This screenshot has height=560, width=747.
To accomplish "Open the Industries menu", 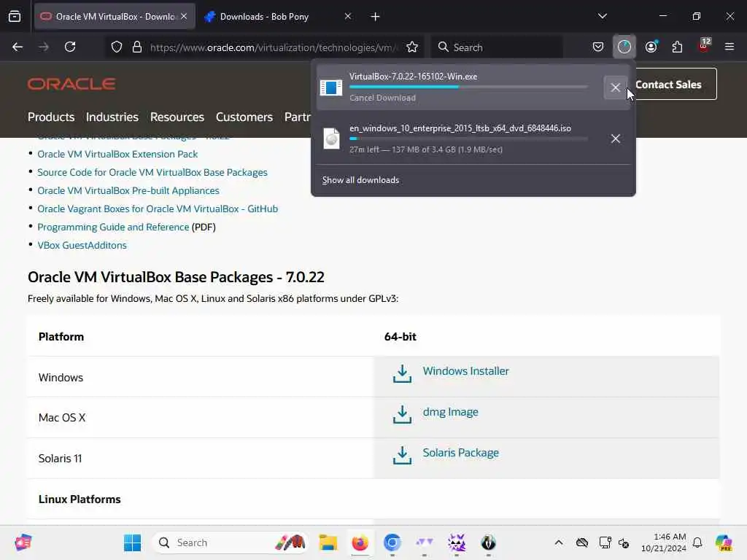I will click(x=112, y=117).
